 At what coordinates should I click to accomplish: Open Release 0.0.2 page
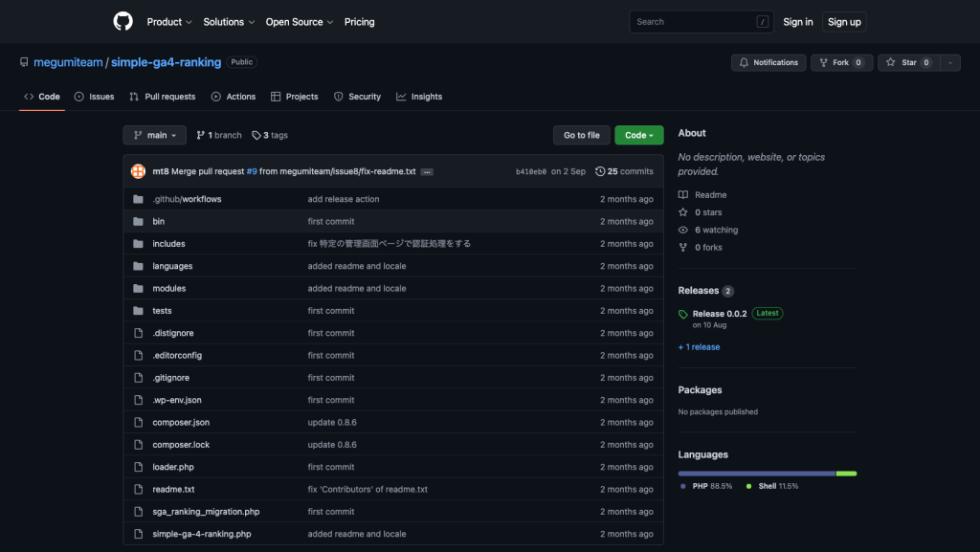pos(720,314)
